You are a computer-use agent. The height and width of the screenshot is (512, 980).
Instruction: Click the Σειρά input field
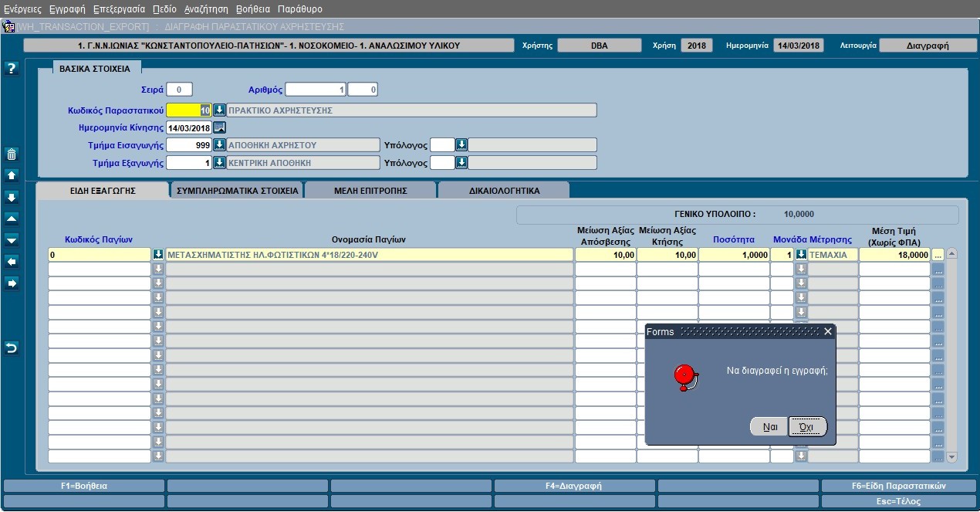(179, 90)
